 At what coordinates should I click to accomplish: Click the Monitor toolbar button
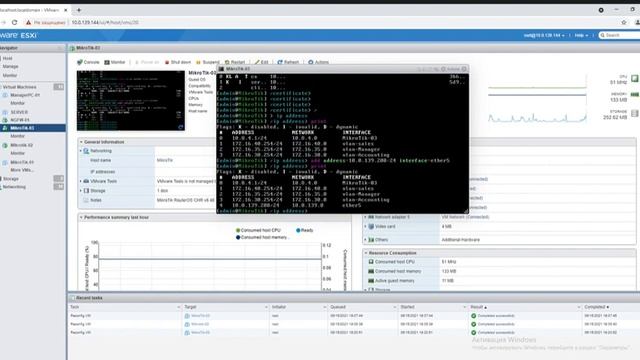(x=115, y=62)
